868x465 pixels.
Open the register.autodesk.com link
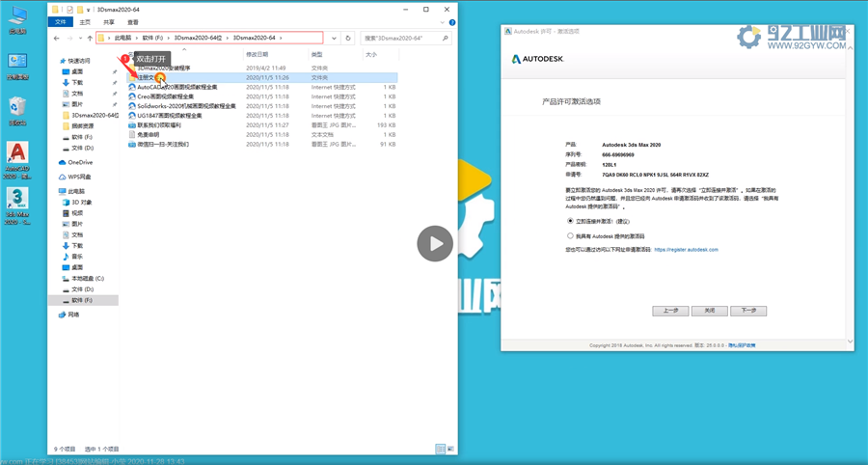click(x=686, y=250)
